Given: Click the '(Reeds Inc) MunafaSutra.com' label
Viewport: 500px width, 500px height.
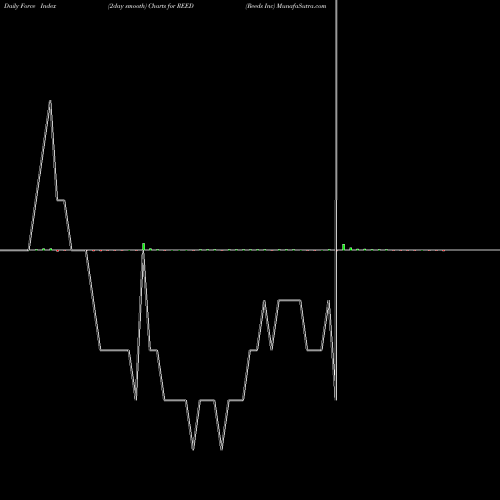Looking at the screenshot, I should pyautogui.click(x=286, y=6).
